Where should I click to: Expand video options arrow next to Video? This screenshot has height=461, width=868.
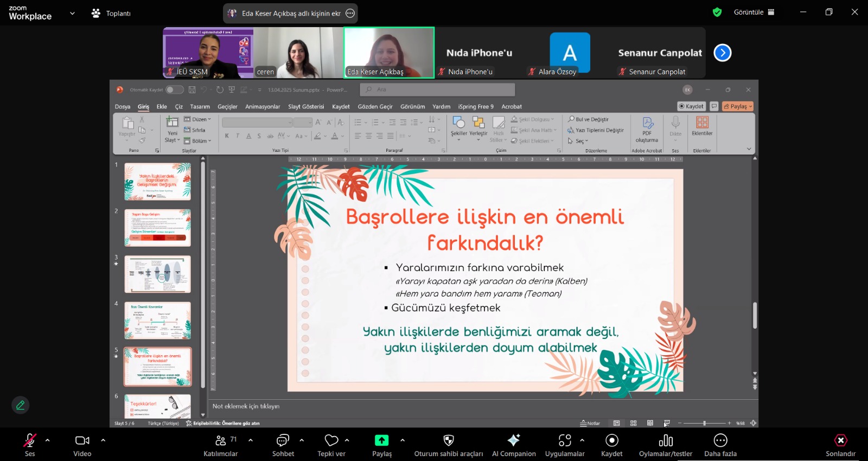(x=103, y=440)
